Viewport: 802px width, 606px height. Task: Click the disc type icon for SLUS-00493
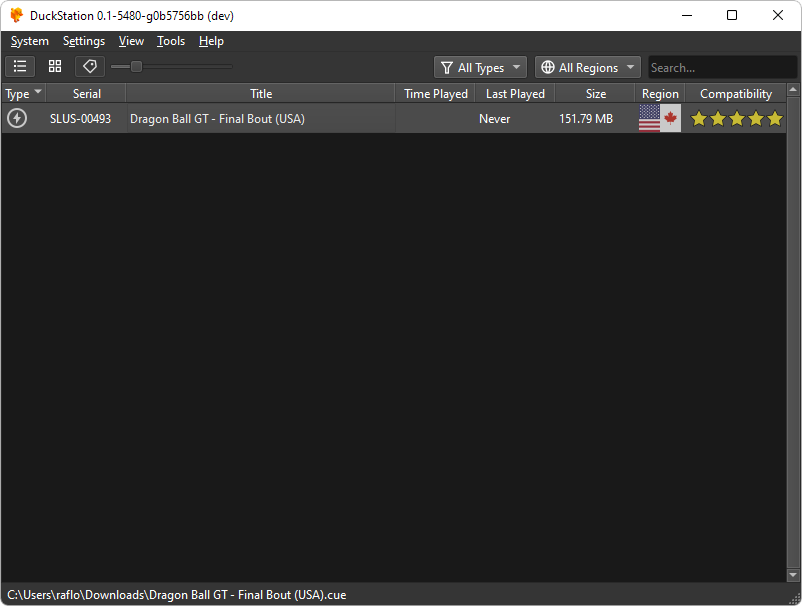click(x=17, y=118)
